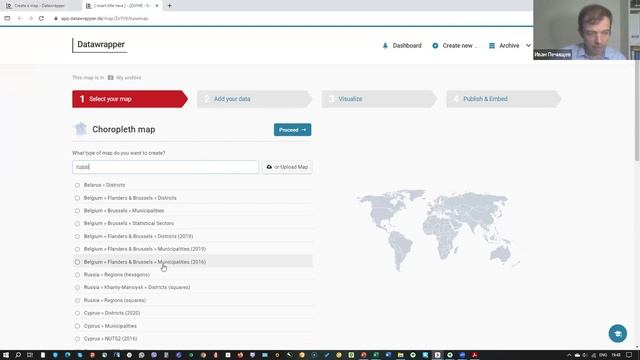640x360 pixels.
Task: Select Cyprus » Districts (2020) option
Action: coord(77,313)
